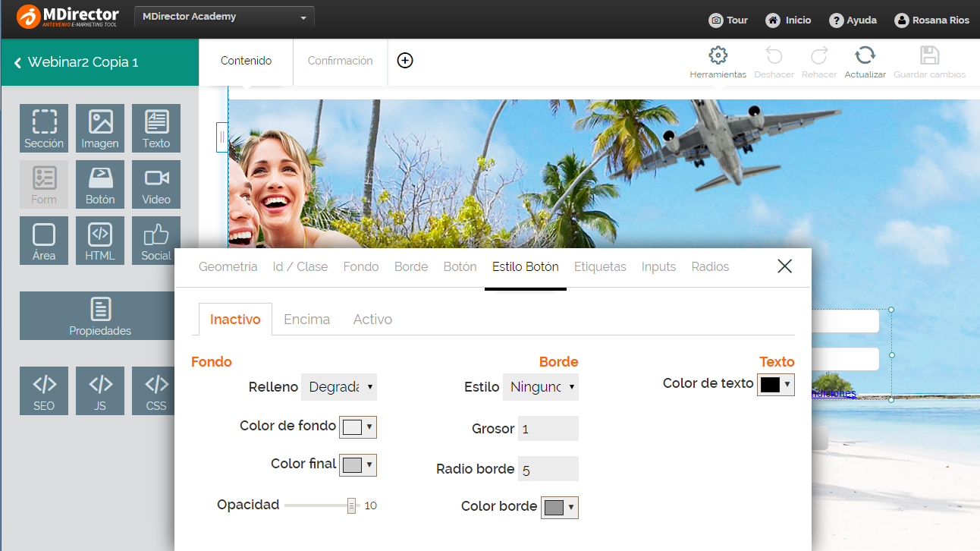
Task: Switch to Confirmación tab
Action: 340,61
